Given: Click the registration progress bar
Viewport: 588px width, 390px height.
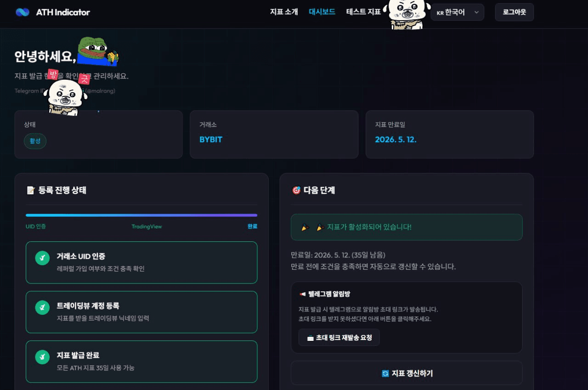Looking at the screenshot, I should click(141, 215).
